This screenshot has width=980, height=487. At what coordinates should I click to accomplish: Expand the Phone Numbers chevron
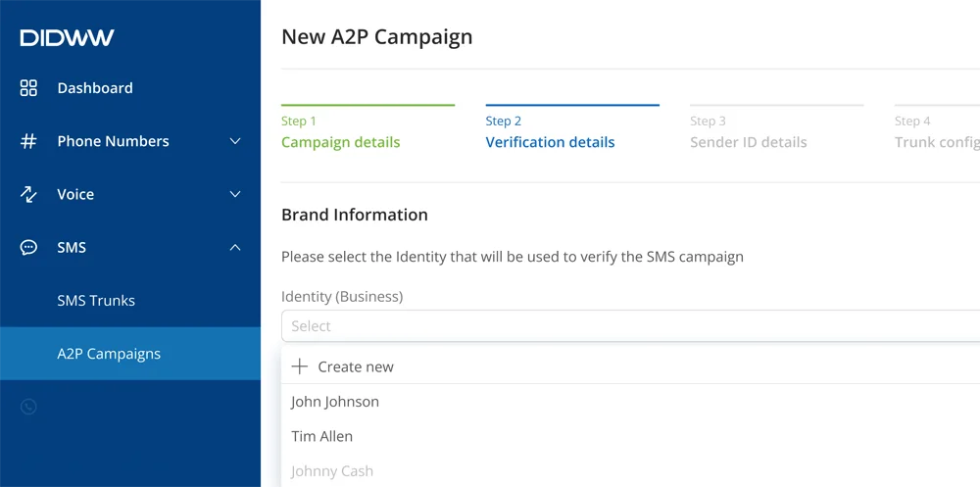(235, 141)
